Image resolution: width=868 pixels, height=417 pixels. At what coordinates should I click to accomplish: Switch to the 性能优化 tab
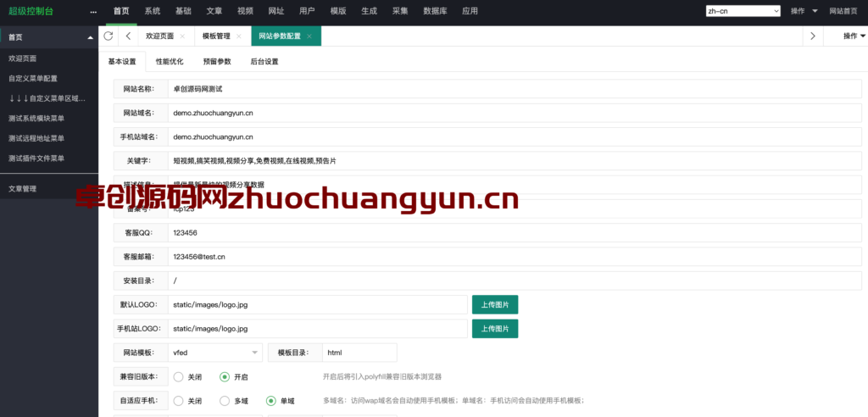[x=170, y=62]
